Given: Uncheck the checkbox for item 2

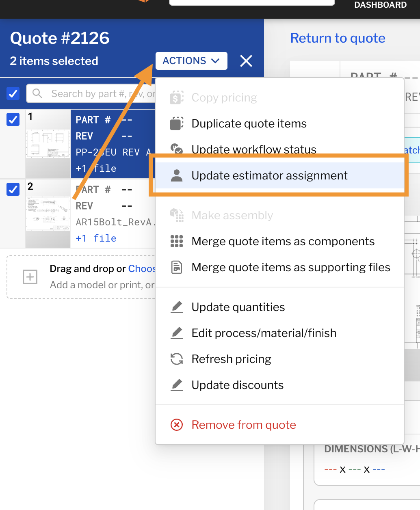Looking at the screenshot, I should 13,189.
